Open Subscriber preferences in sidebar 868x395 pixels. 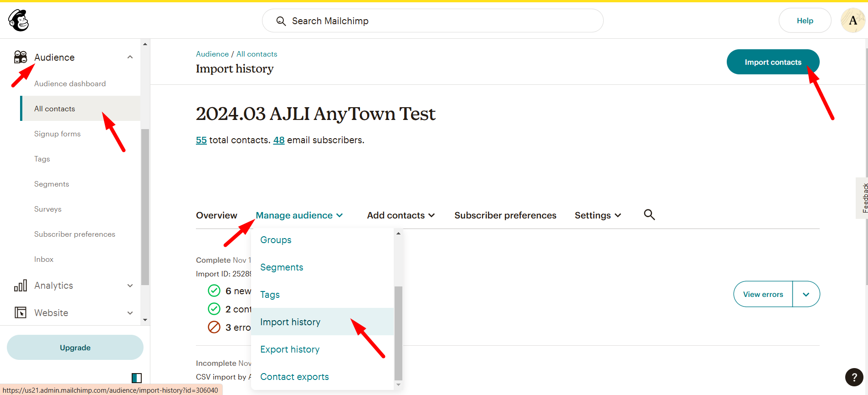75,234
